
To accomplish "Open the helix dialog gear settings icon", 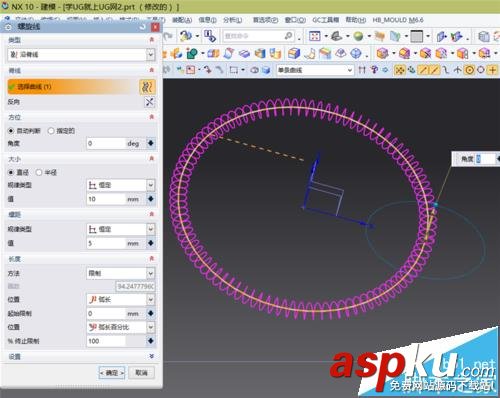I will click(8, 27).
